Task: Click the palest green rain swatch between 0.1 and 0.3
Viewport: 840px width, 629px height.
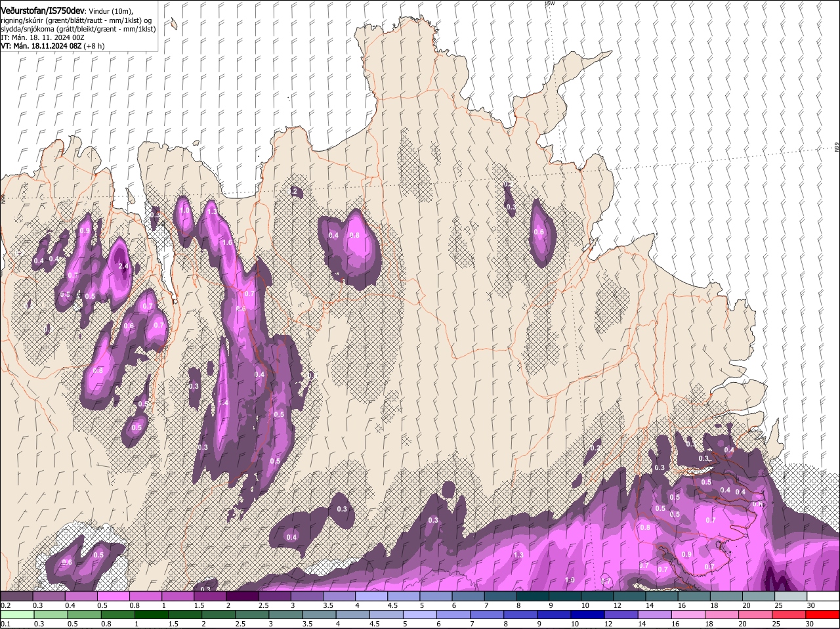Action: (18, 615)
